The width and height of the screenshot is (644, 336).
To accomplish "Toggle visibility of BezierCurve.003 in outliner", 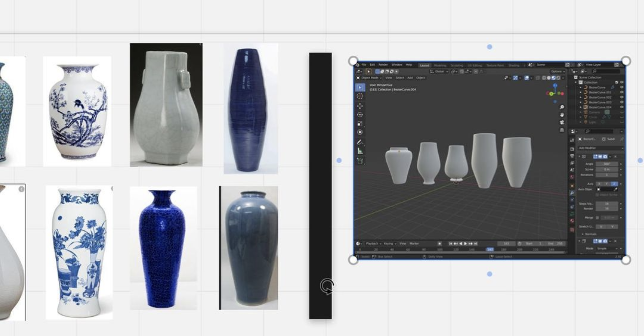I will click(x=622, y=102).
